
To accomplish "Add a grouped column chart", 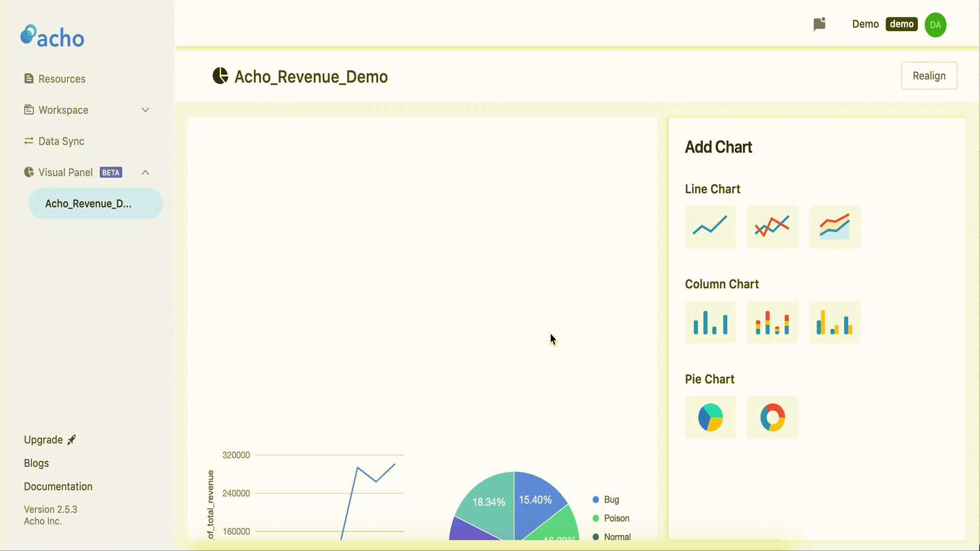I will [x=835, y=322].
